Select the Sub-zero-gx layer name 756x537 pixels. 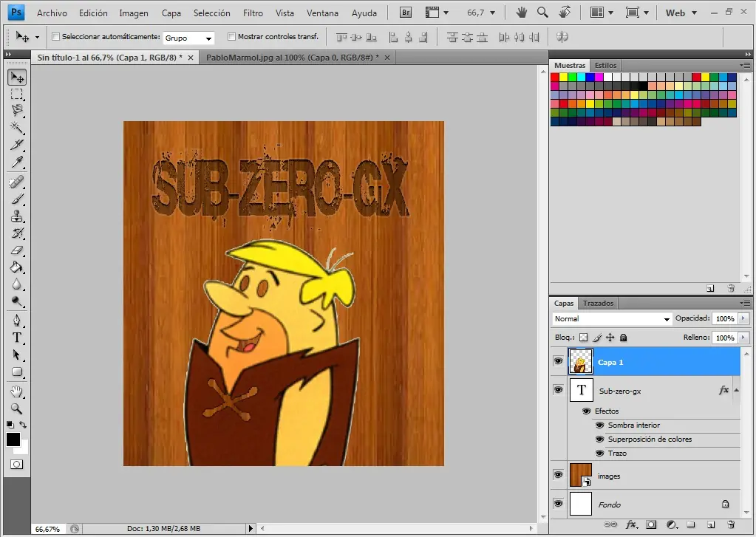click(x=620, y=391)
